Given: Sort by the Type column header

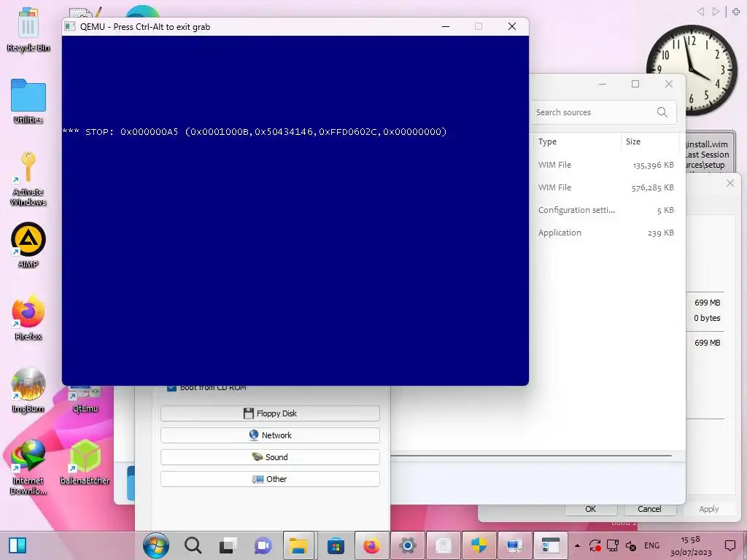Looking at the screenshot, I should tap(576, 141).
